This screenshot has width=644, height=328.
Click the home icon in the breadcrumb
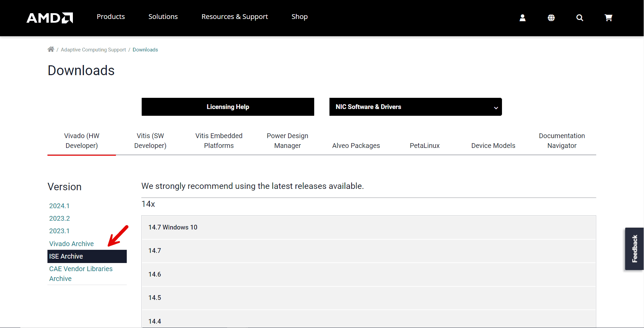(51, 49)
